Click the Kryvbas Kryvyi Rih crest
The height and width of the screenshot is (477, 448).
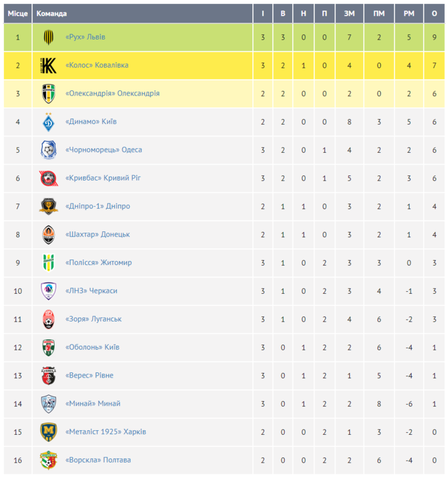(x=49, y=179)
